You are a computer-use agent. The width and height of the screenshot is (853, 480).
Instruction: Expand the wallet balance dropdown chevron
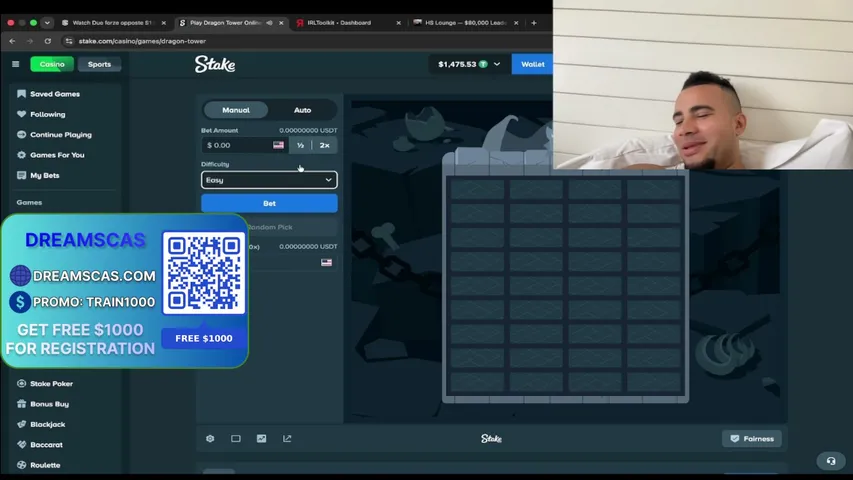pyautogui.click(x=497, y=64)
